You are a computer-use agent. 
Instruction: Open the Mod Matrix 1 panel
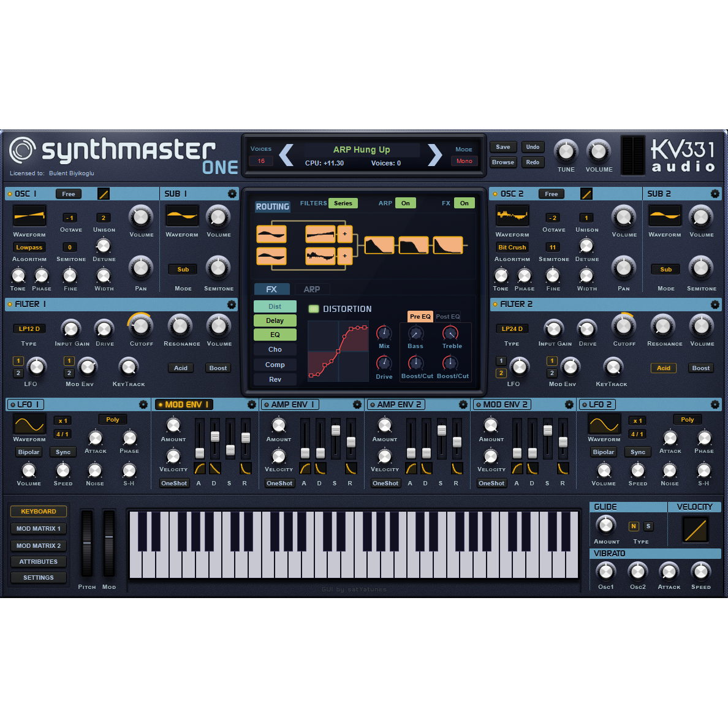(x=38, y=528)
